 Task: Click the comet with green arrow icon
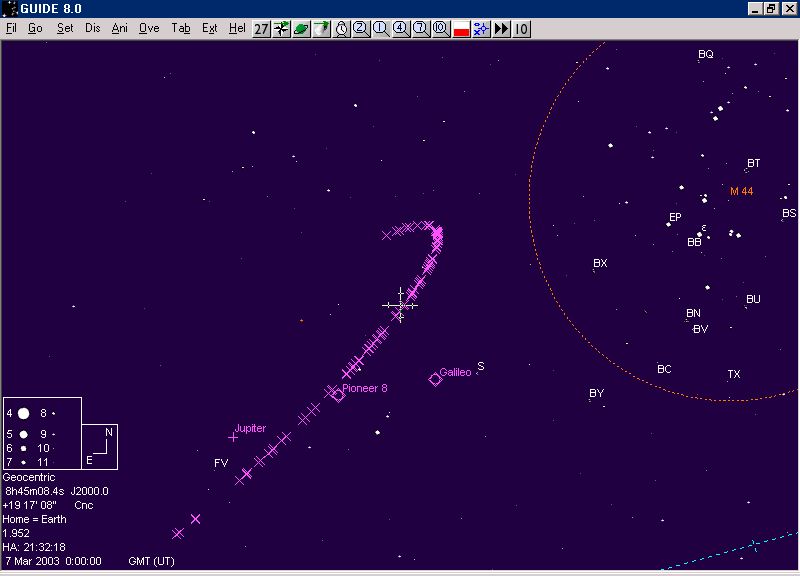coord(321,29)
